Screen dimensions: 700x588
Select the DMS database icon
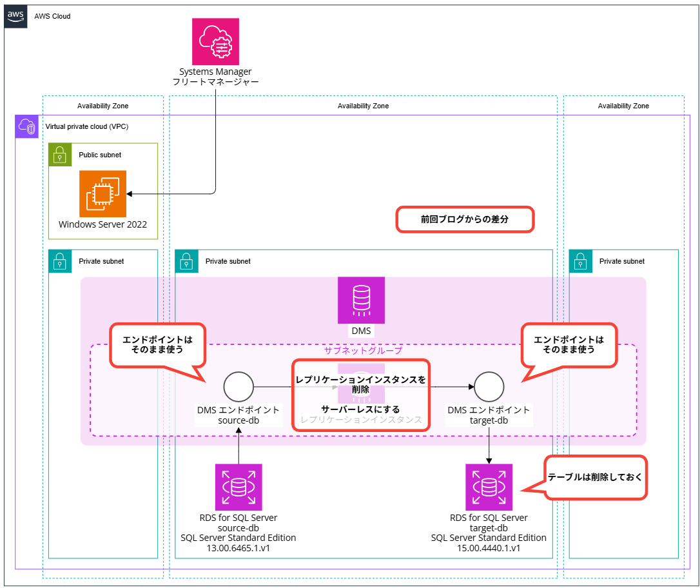[x=361, y=300]
